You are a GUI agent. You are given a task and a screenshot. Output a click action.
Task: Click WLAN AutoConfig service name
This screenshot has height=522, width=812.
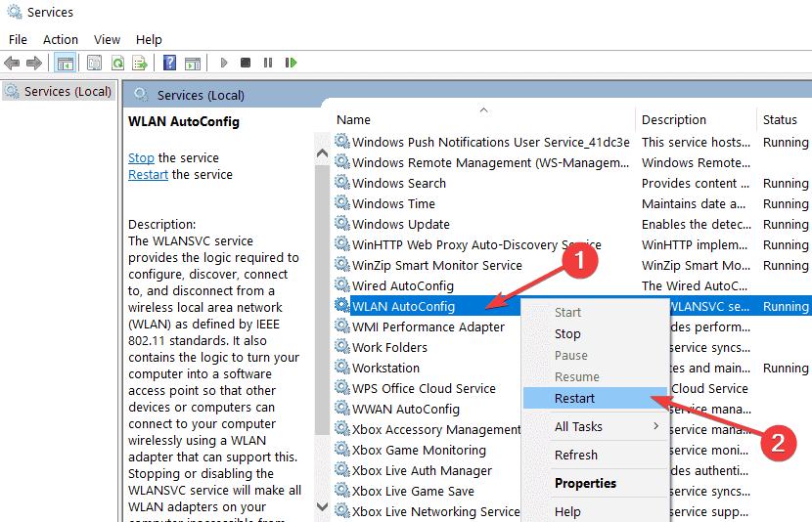pyautogui.click(x=403, y=306)
